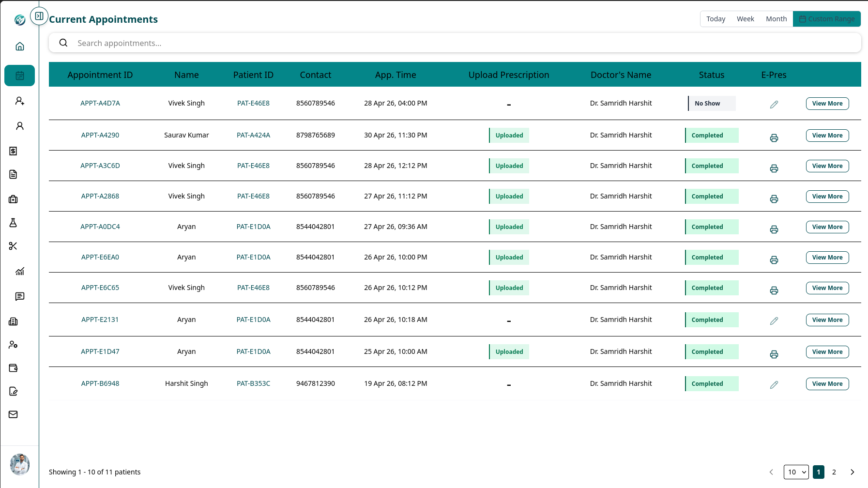
Task: Click time 27 Apr 26, 09:36 AM
Action: (396, 227)
